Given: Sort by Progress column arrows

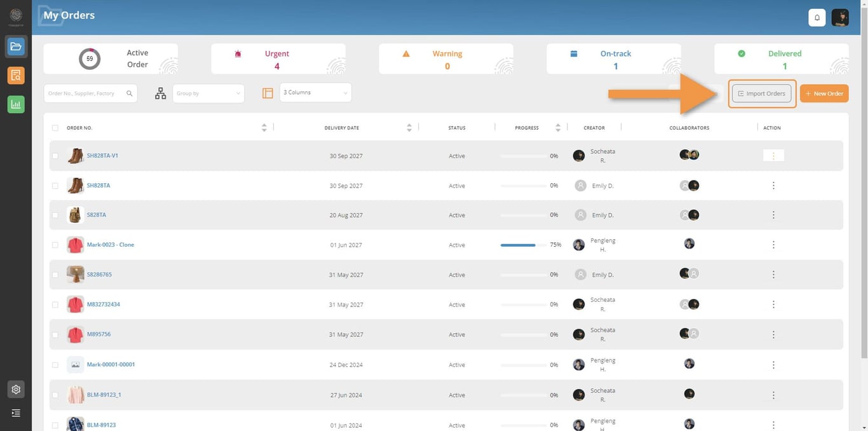Looking at the screenshot, I should click(558, 128).
